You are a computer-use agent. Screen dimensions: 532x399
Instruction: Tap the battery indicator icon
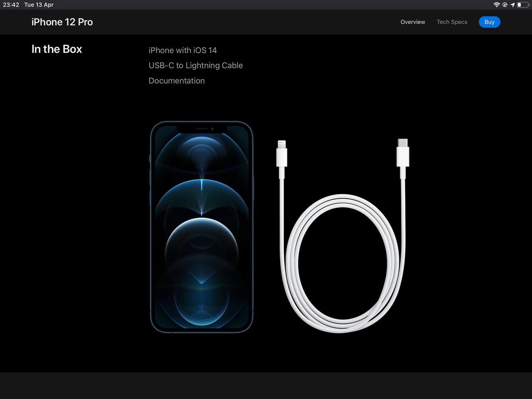[522, 5]
